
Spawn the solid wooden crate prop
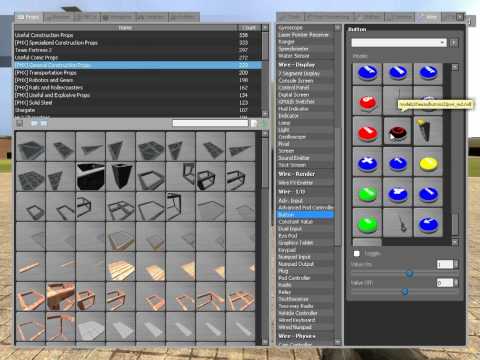[60, 297]
